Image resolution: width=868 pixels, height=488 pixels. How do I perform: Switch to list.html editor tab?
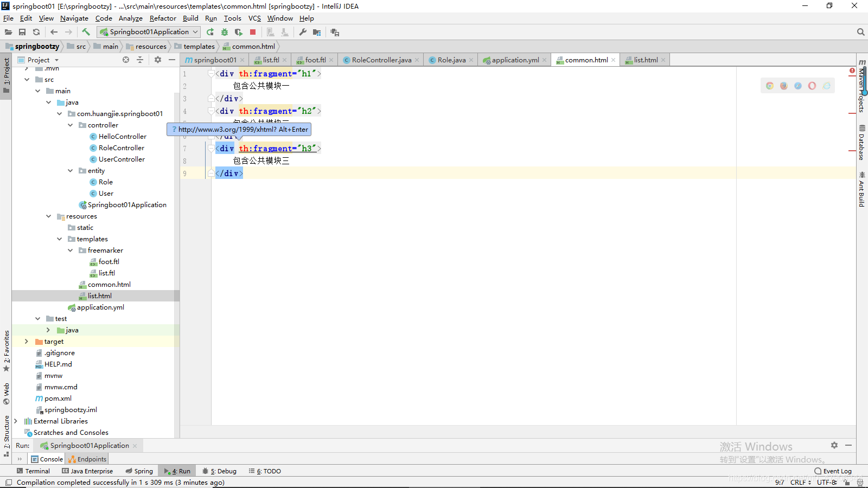[x=646, y=60]
